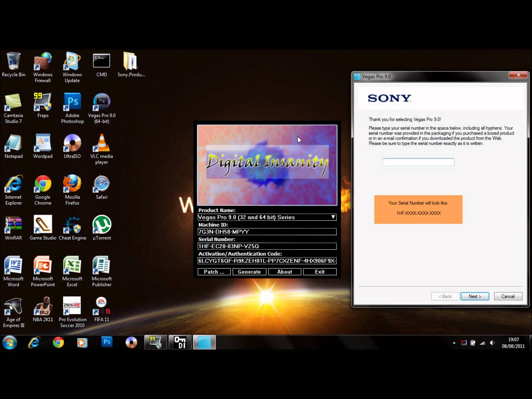532x399 pixels.
Task: Select Microsoft Word desktop shortcut
Action: [14, 272]
